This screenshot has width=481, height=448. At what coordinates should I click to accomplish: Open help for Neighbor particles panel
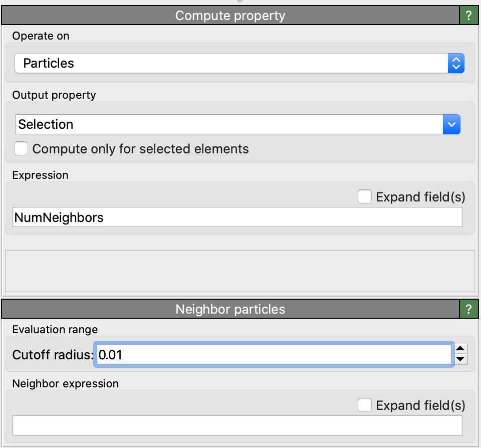[x=468, y=309]
